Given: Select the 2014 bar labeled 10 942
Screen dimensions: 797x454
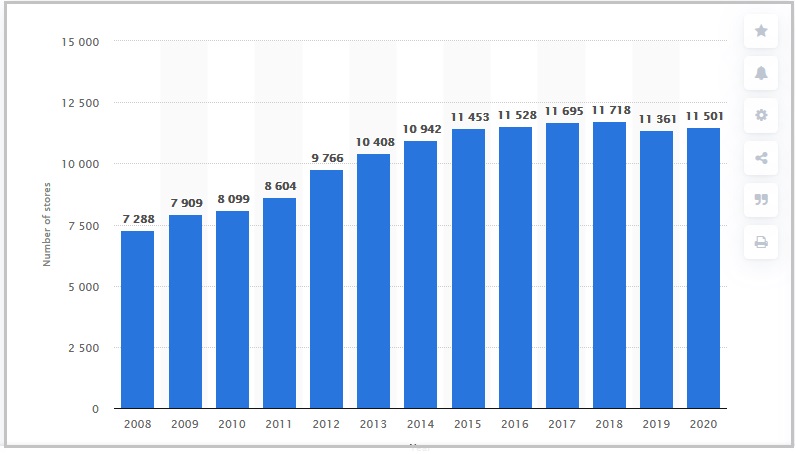Looking at the screenshot, I should (420, 275).
